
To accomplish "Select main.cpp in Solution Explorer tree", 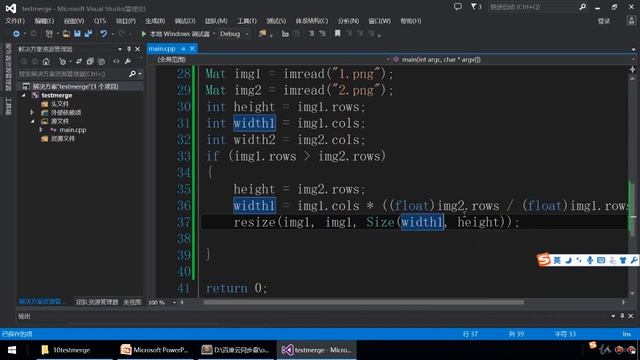I will pyautogui.click(x=73, y=130).
